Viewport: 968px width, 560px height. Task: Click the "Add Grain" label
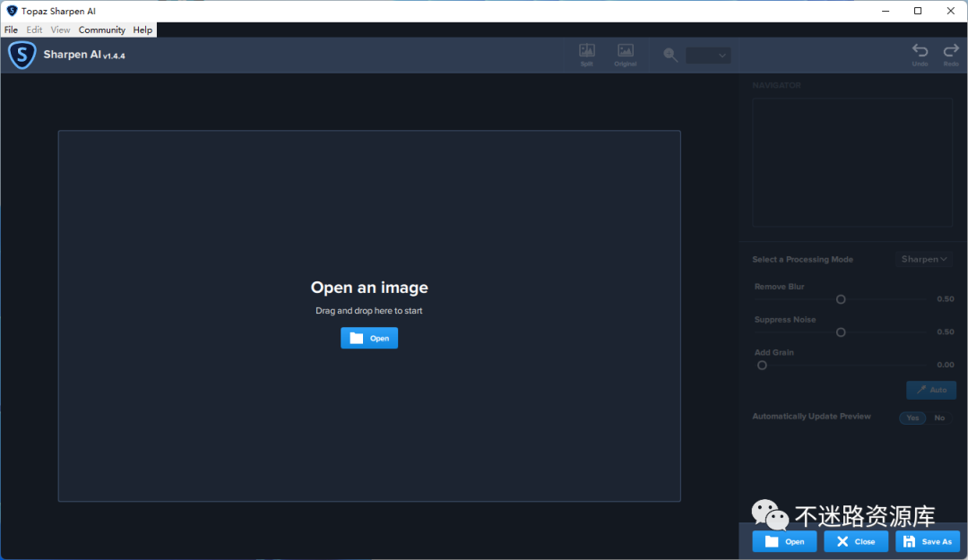(774, 352)
